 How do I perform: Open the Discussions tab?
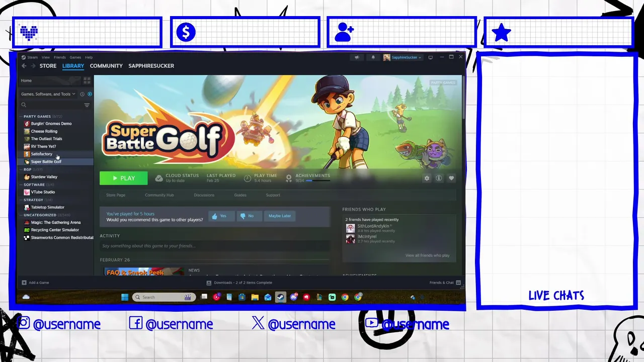point(204,195)
